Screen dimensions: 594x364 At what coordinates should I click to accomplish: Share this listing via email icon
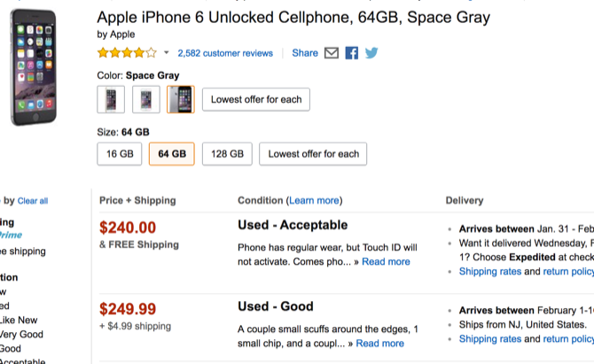(x=332, y=53)
